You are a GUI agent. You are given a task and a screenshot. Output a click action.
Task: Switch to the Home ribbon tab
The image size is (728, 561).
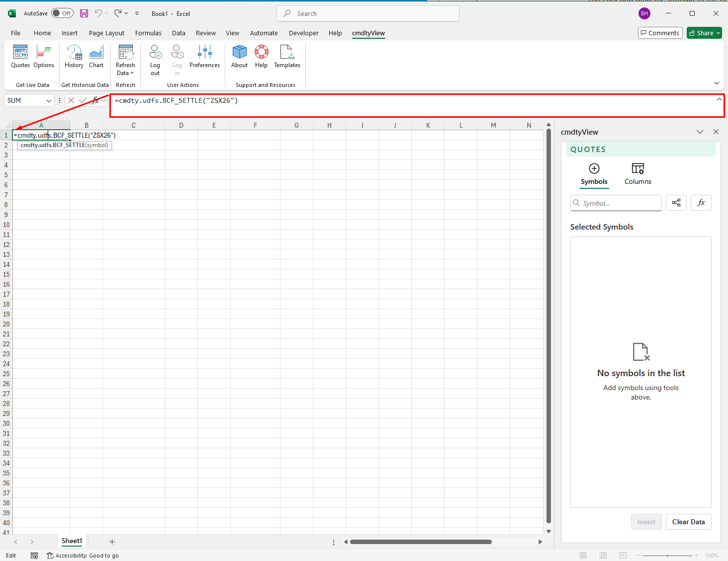pyautogui.click(x=42, y=33)
